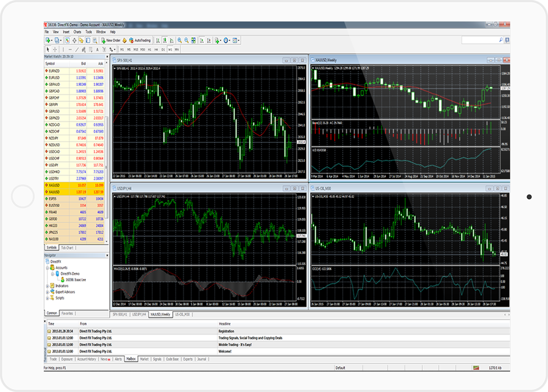The height and width of the screenshot is (392, 548).
Task: Switch to bar chart icon
Action: tap(158, 40)
